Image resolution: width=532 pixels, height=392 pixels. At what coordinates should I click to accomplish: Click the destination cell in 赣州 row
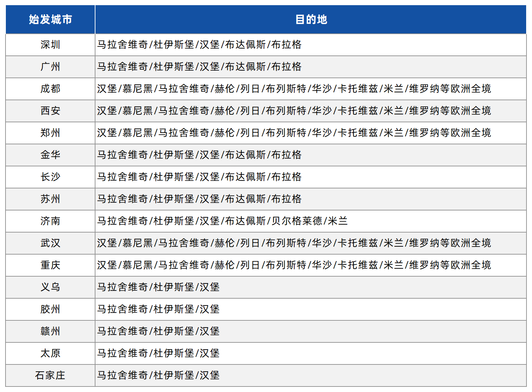pos(311,331)
